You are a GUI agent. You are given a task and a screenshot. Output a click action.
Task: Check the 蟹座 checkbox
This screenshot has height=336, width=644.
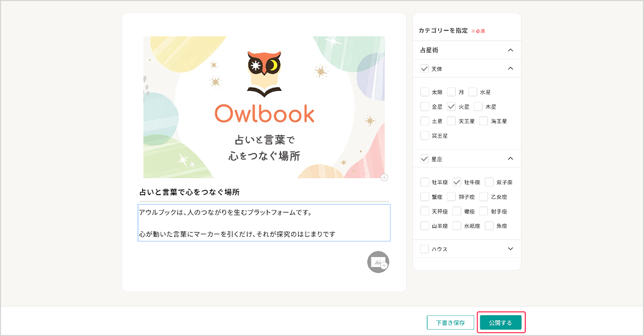point(425,196)
